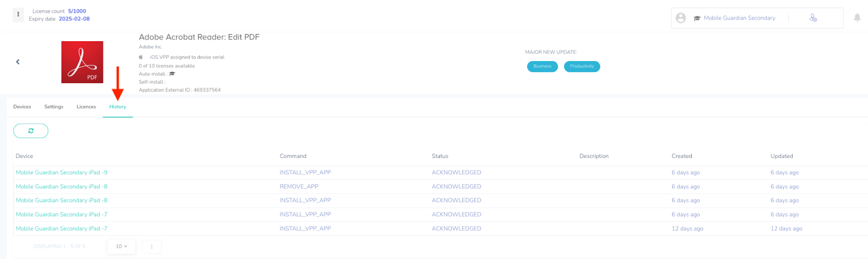
Task: Open iPad -7 device created 12 days ago
Action: (61, 229)
